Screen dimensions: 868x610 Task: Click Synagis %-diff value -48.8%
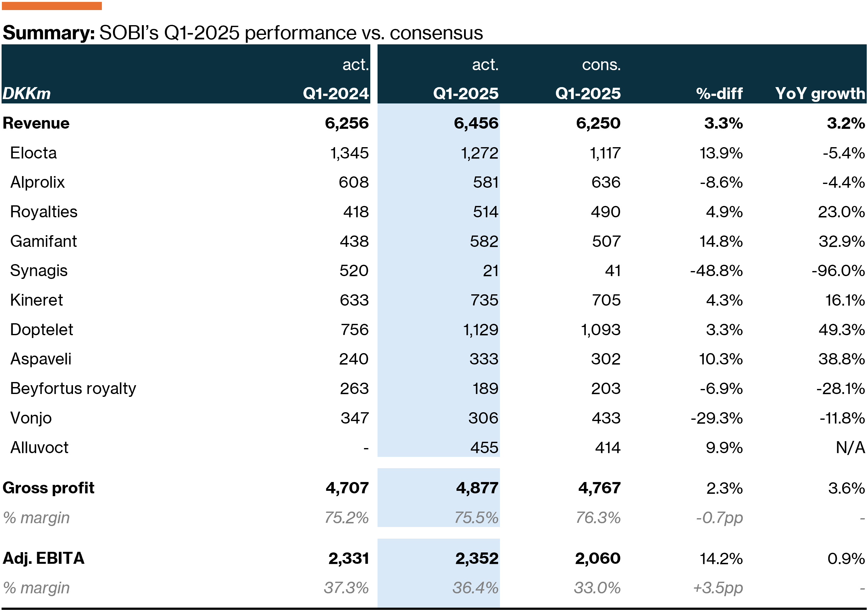(x=716, y=271)
